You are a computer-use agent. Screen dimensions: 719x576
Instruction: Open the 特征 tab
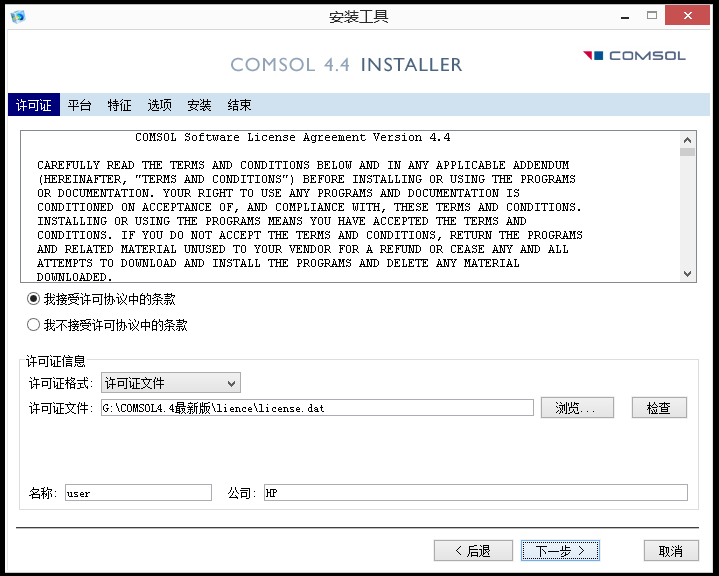(119, 105)
